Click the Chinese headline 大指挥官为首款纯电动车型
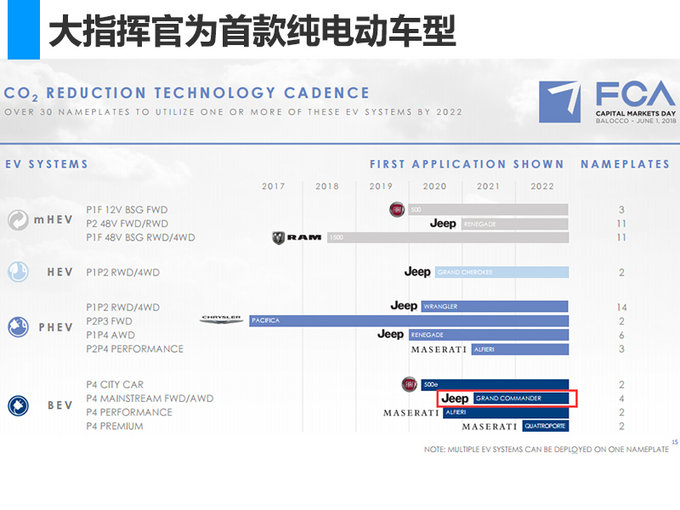The width and height of the screenshot is (680, 510). (252, 31)
